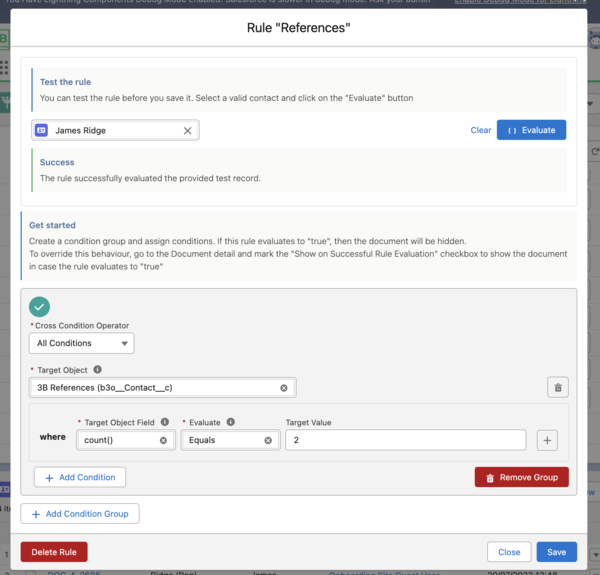Screen dimensions: 600x575
Task: Show info tooltip for Target Object Field
Action: (x=164, y=422)
